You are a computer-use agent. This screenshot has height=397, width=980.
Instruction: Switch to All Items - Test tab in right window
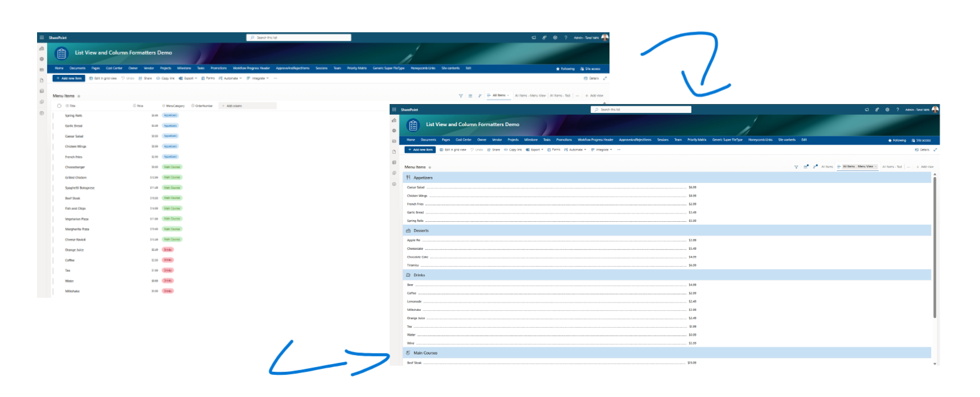click(x=892, y=167)
